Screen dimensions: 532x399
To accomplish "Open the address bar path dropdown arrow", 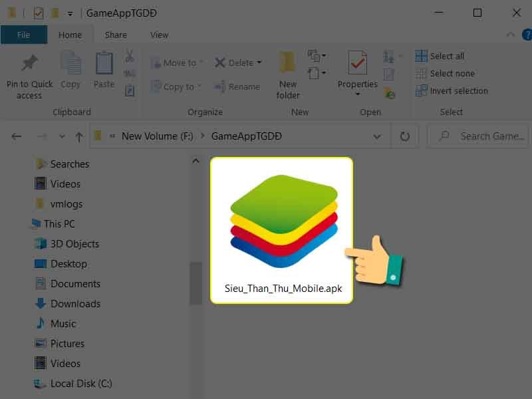I will [x=378, y=136].
